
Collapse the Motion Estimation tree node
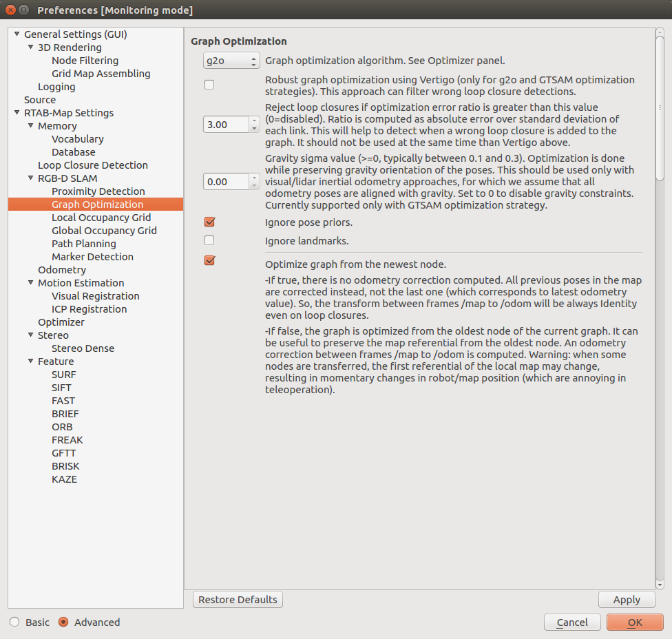click(x=30, y=283)
